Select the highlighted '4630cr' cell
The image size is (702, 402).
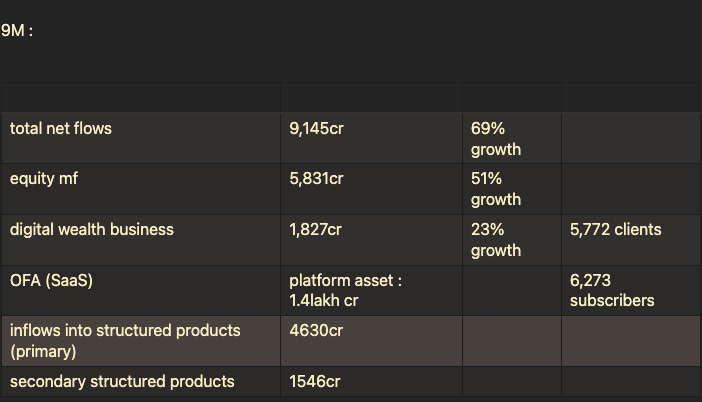[371, 341]
